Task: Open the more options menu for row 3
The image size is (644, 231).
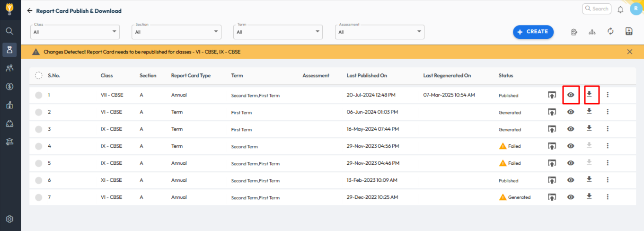Action: click(x=608, y=129)
